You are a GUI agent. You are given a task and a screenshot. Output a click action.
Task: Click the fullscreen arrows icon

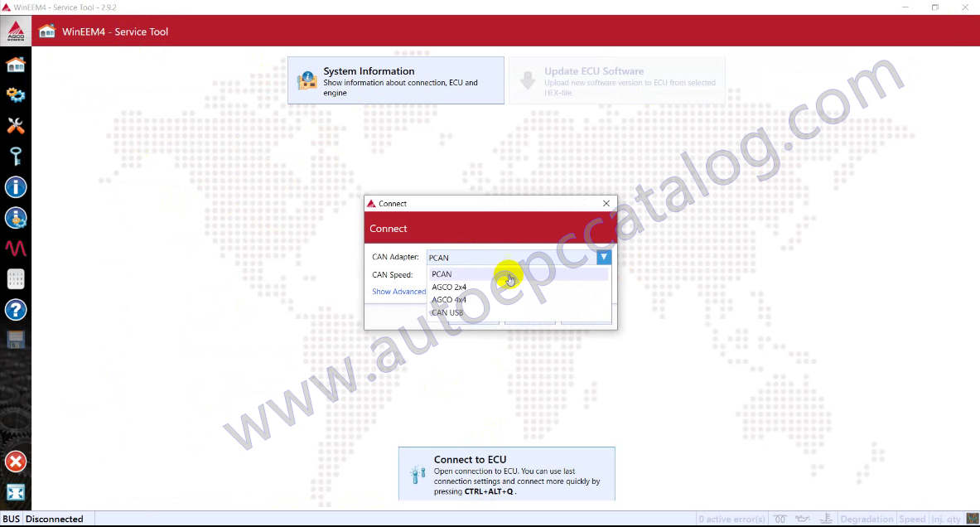click(16, 493)
